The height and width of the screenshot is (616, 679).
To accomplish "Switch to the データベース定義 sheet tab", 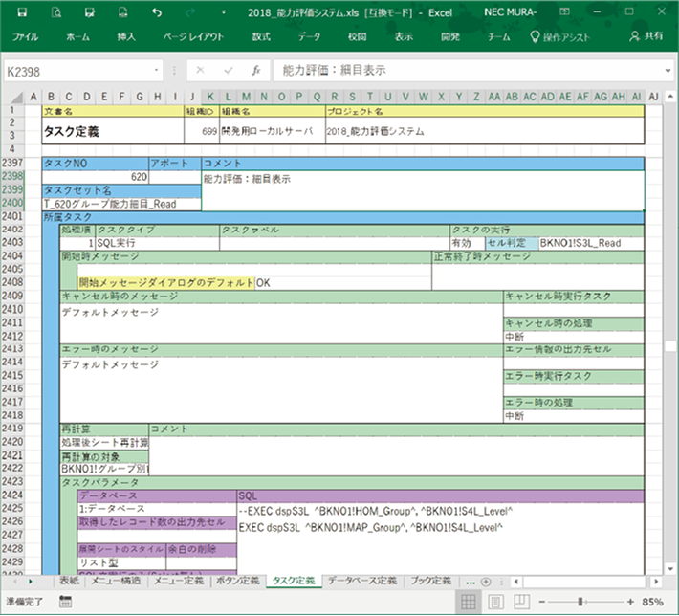I will coord(361,581).
